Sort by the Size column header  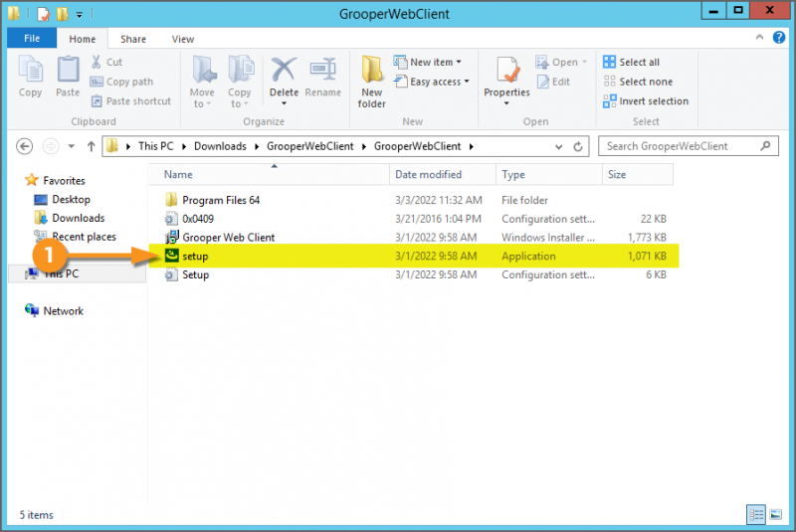point(638,174)
